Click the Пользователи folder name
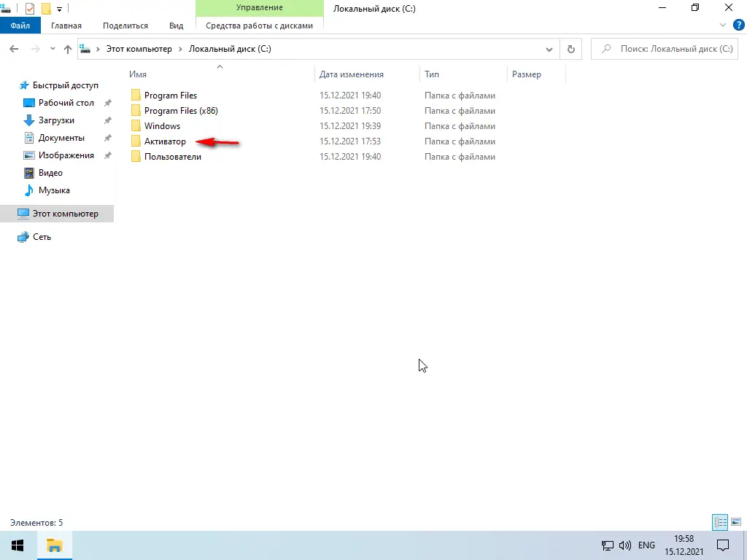 tap(172, 157)
